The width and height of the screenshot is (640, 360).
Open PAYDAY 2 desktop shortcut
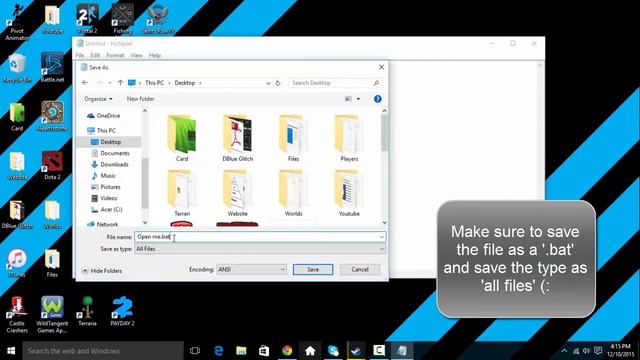(x=122, y=312)
